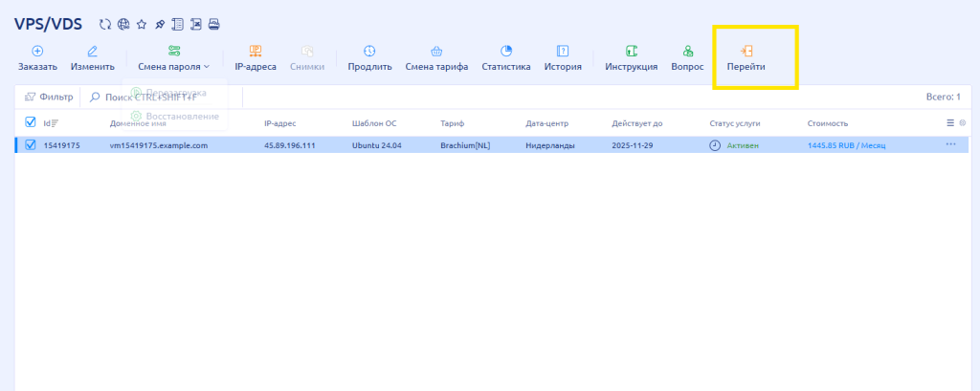Open Смена тарифа basket icon
Image resolution: width=980 pixels, height=391 pixels.
pyautogui.click(x=436, y=51)
